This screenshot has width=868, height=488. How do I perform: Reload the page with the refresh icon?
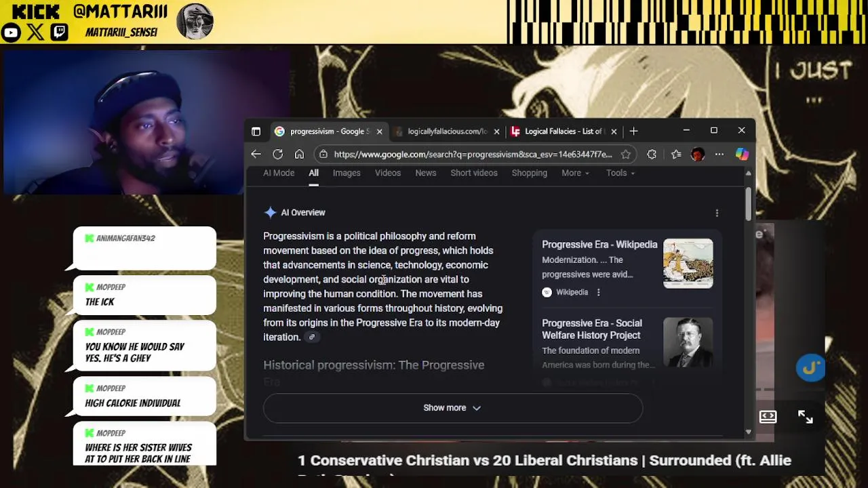coord(277,155)
